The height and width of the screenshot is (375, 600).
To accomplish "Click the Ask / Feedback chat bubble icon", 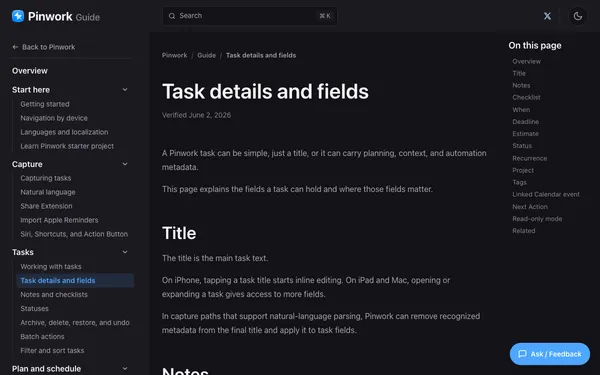I will (x=522, y=354).
